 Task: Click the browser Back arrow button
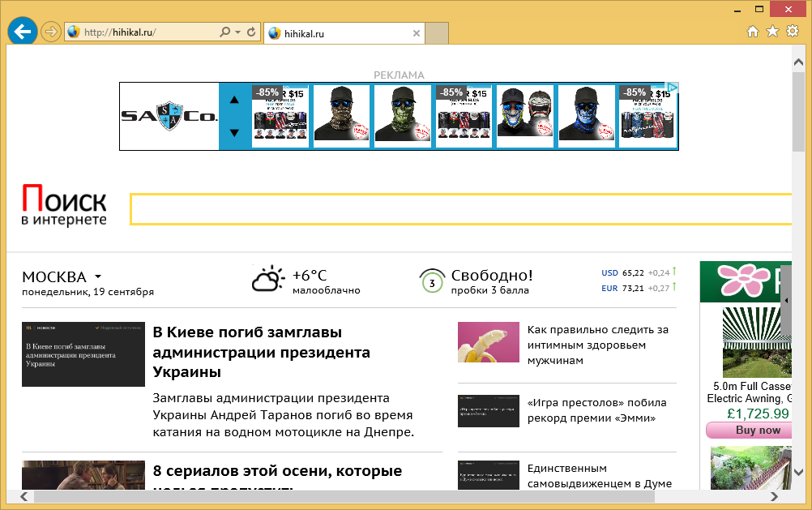coord(23,32)
